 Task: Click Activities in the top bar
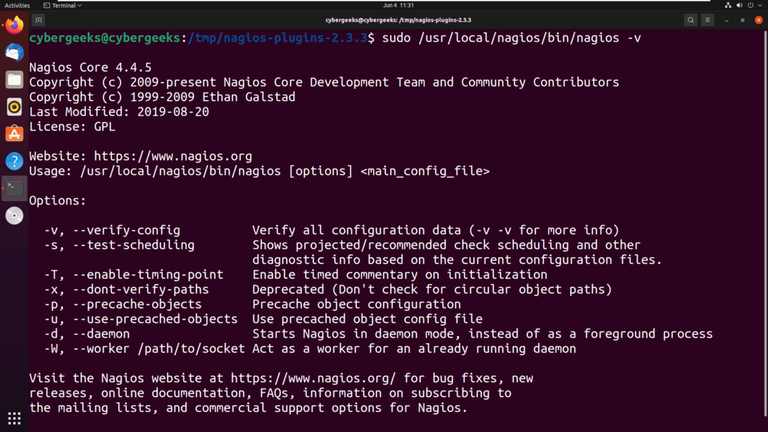click(x=17, y=5)
